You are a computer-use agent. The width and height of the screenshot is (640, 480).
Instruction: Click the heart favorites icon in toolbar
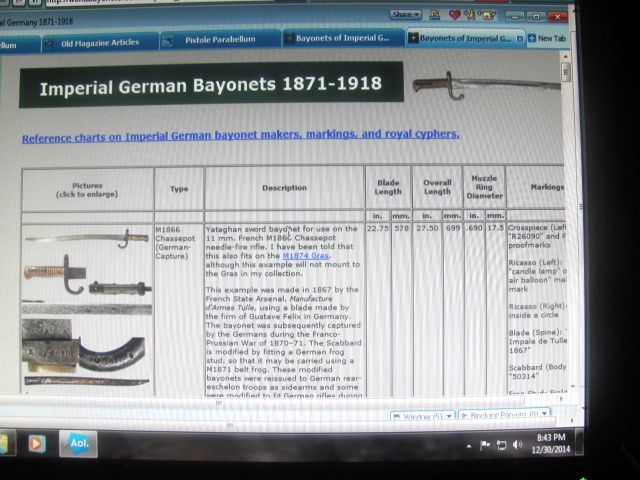[x=454, y=15]
